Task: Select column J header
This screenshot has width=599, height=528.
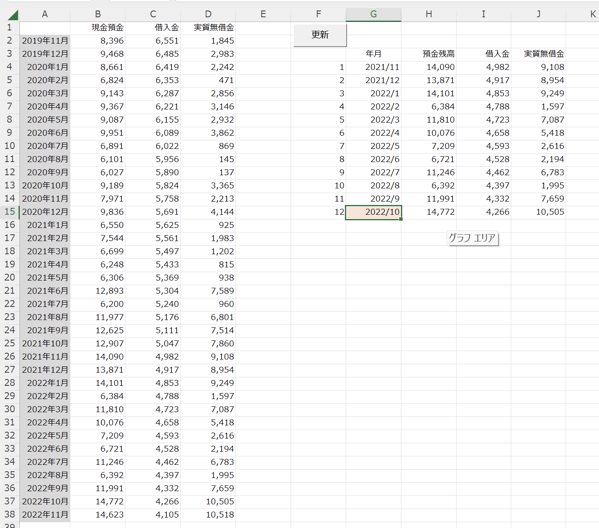Action: (538, 14)
